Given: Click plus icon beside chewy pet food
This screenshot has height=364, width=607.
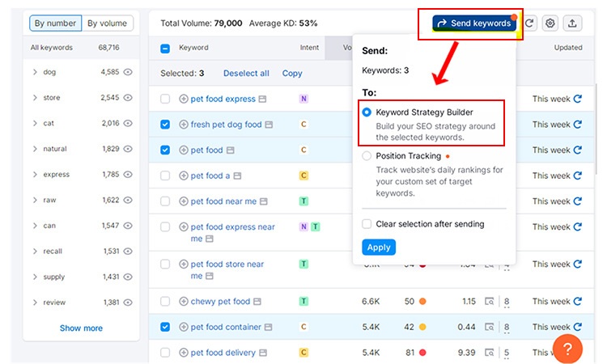Looking at the screenshot, I should click(x=184, y=302).
